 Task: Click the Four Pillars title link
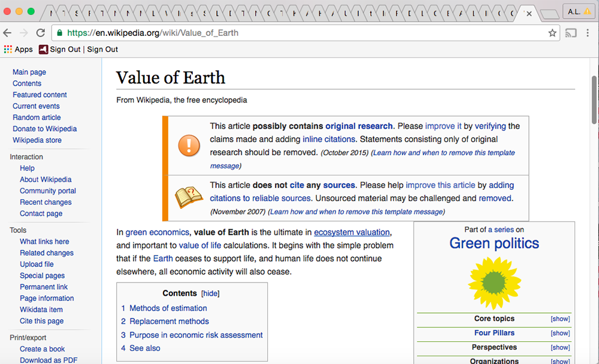[x=494, y=333]
